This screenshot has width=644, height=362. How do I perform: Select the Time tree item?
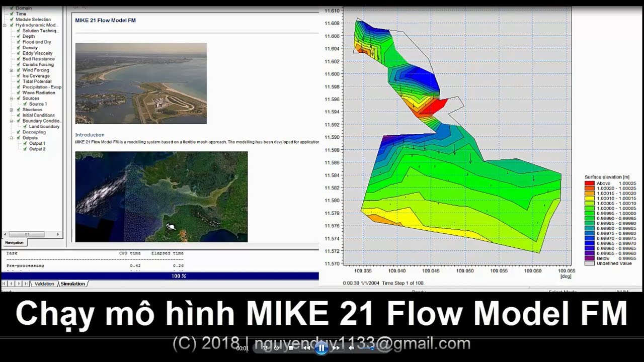pyautogui.click(x=21, y=14)
